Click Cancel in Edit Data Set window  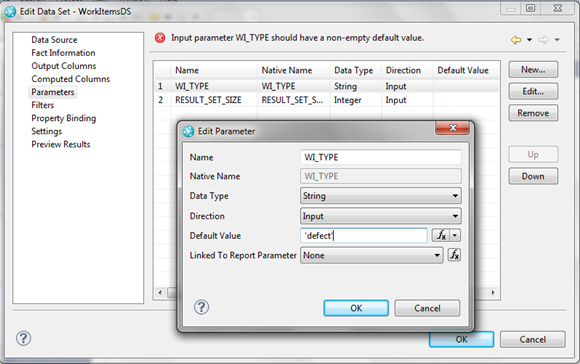tap(533, 339)
